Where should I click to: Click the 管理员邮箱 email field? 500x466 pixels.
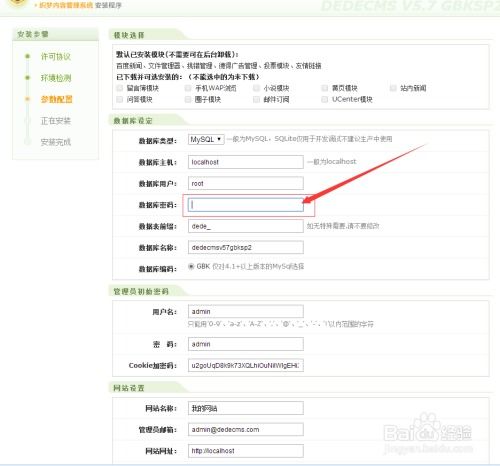[x=246, y=430]
